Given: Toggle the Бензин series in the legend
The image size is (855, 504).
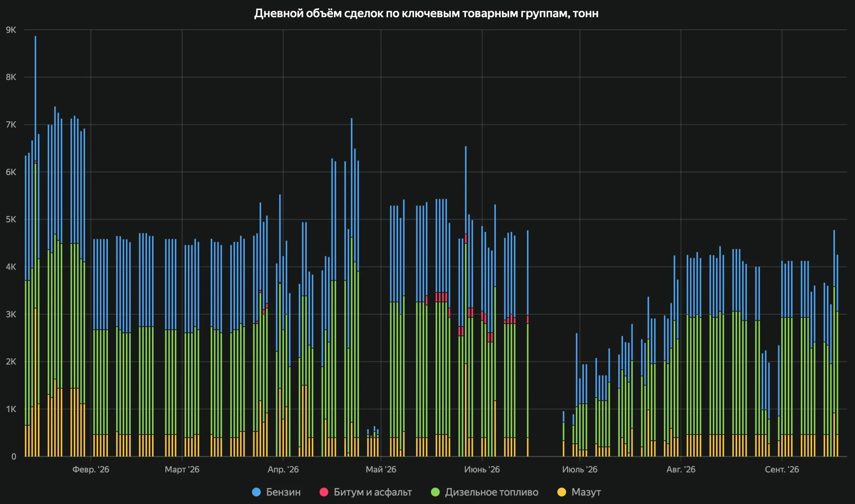Looking at the screenshot, I should click(277, 492).
